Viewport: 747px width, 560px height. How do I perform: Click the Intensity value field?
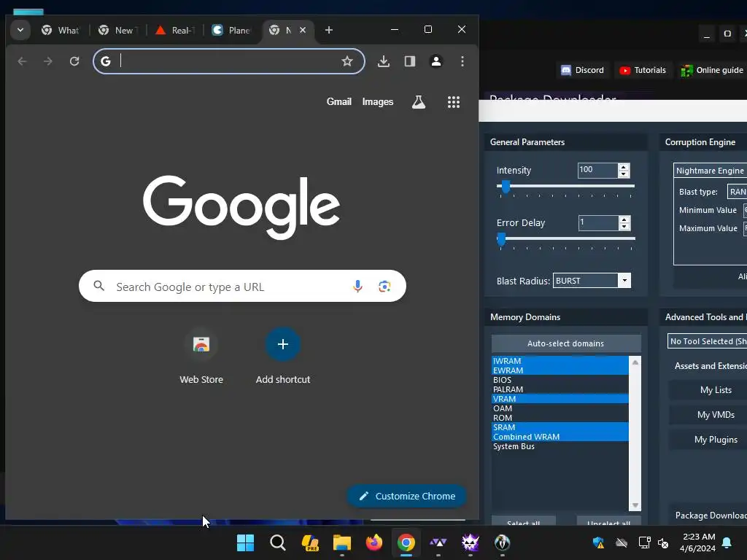coord(598,170)
